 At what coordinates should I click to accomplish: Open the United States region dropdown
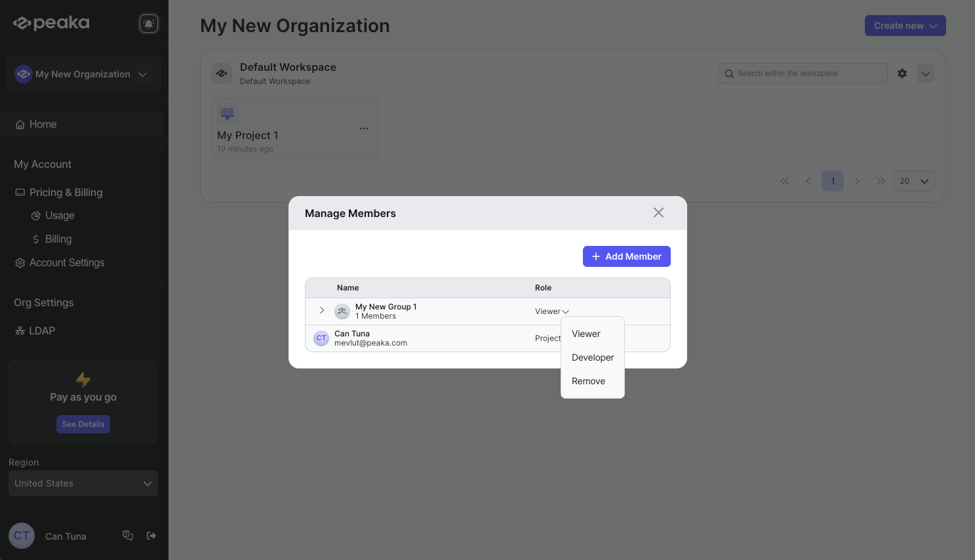click(x=83, y=483)
